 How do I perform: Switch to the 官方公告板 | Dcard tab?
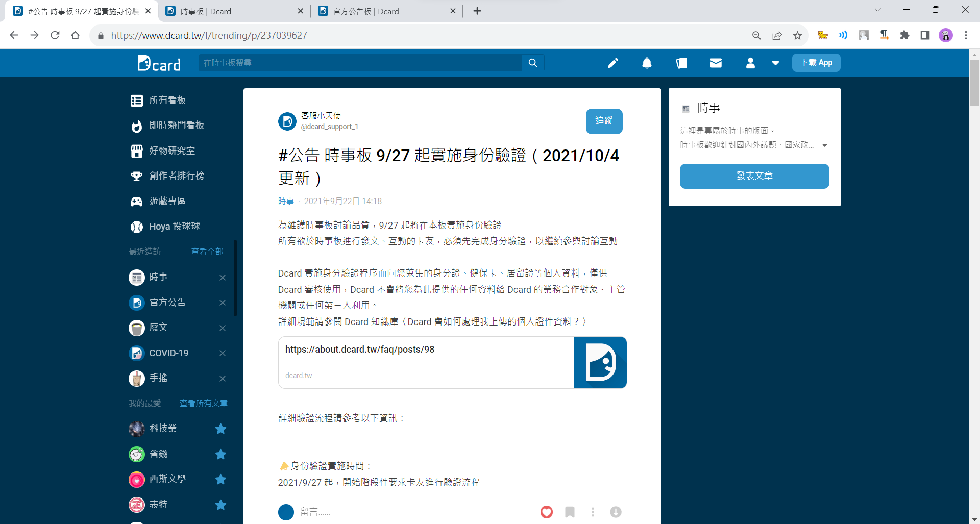click(387, 11)
